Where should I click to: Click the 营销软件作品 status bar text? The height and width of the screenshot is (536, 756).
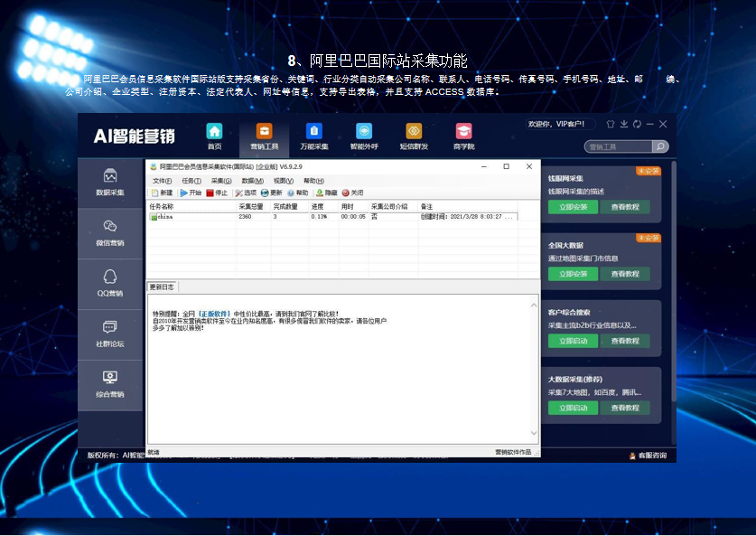pyautogui.click(x=513, y=452)
